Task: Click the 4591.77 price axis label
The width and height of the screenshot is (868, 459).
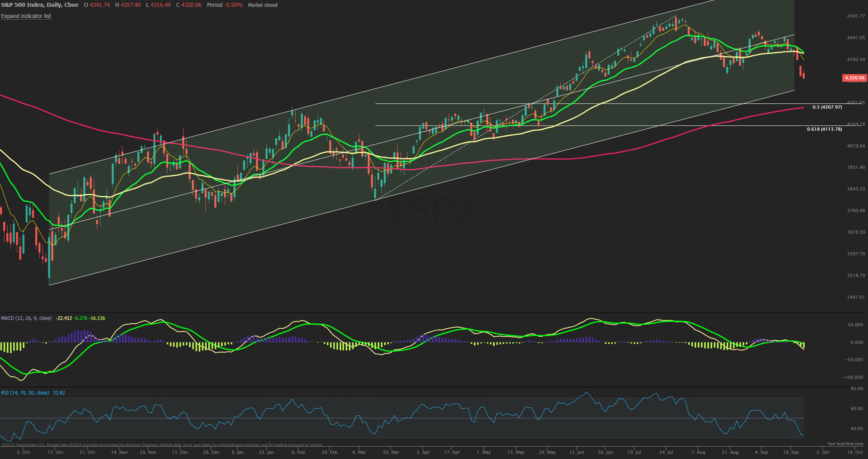Action: [x=856, y=16]
